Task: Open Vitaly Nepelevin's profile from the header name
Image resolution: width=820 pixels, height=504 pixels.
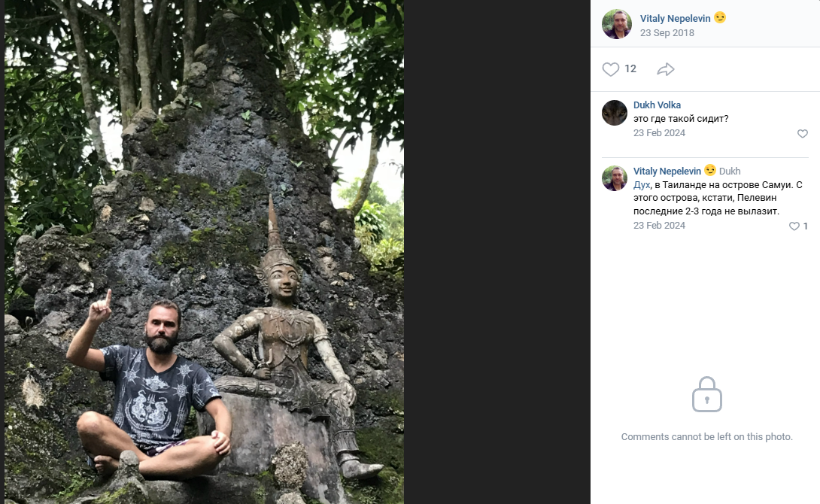Action: pyautogui.click(x=676, y=18)
